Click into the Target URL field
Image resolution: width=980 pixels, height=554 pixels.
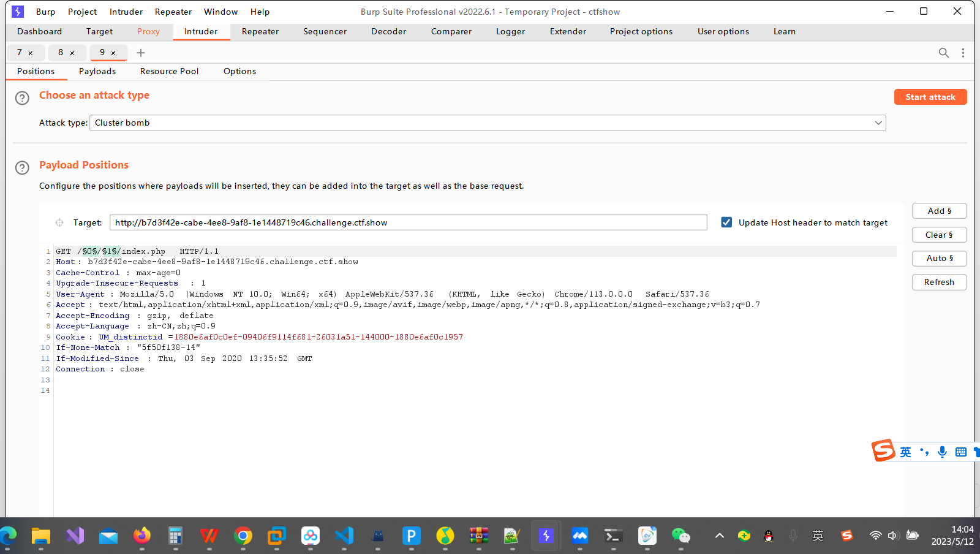tap(408, 222)
